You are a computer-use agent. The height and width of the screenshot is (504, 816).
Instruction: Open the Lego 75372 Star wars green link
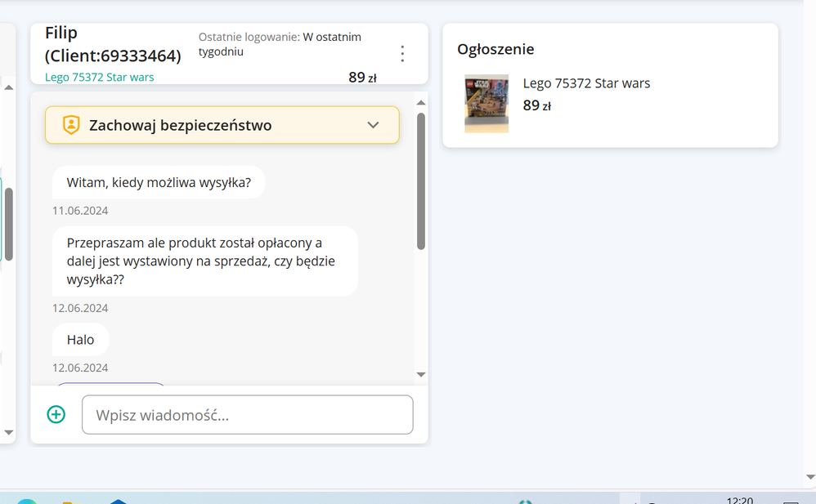(100, 77)
